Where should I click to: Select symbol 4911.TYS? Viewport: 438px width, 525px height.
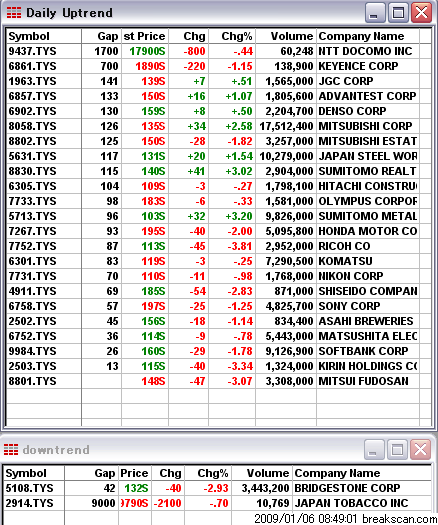tap(32, 291)
